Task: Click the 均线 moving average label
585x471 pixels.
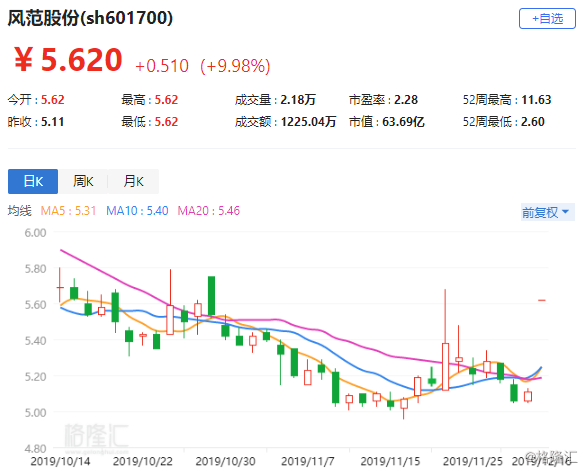Action: click(x=20, y=211)
